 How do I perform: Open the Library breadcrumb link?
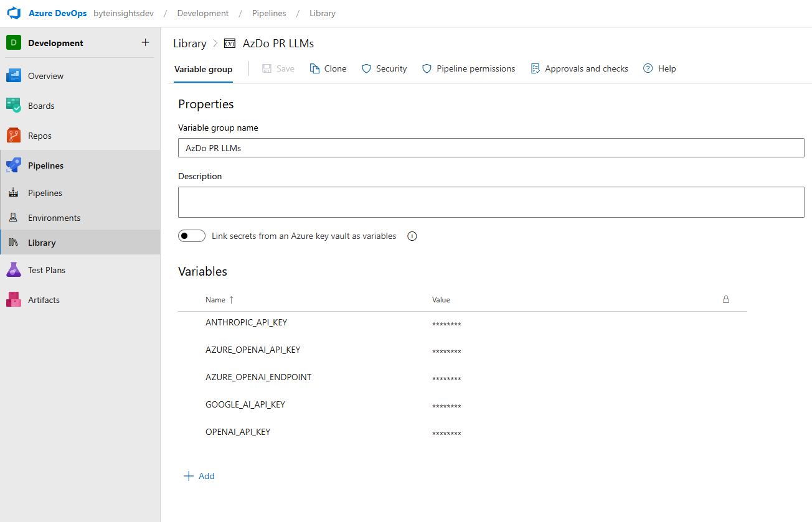[x=189, y=43]
